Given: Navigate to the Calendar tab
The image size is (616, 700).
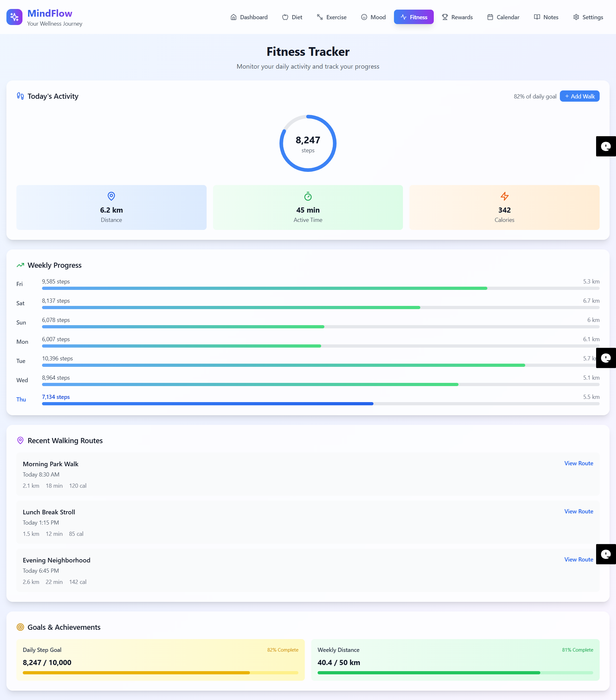Looking at the screenshot, I should tap(503, 17).
